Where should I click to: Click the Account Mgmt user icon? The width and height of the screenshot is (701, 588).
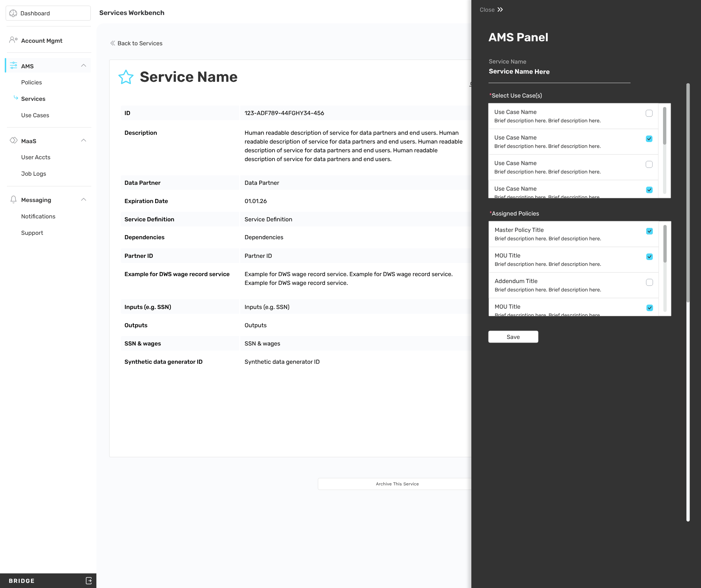(13, 40)
